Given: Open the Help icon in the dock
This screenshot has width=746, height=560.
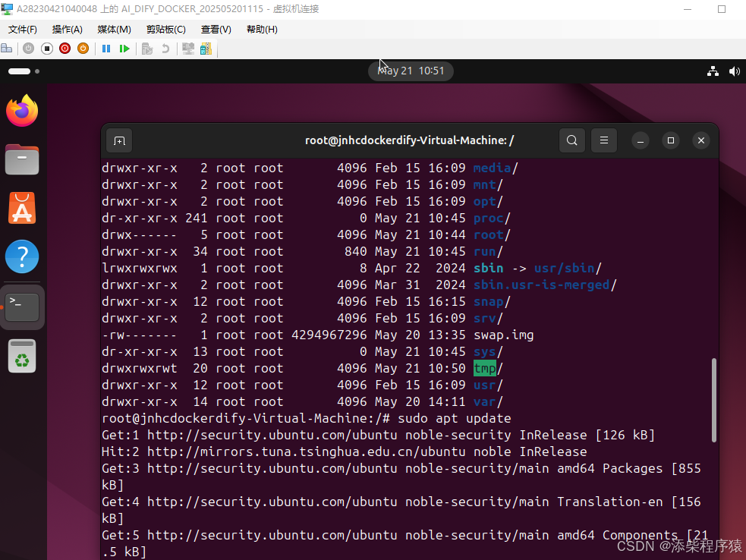Looking at the screenshot, I should pos(22,256).
